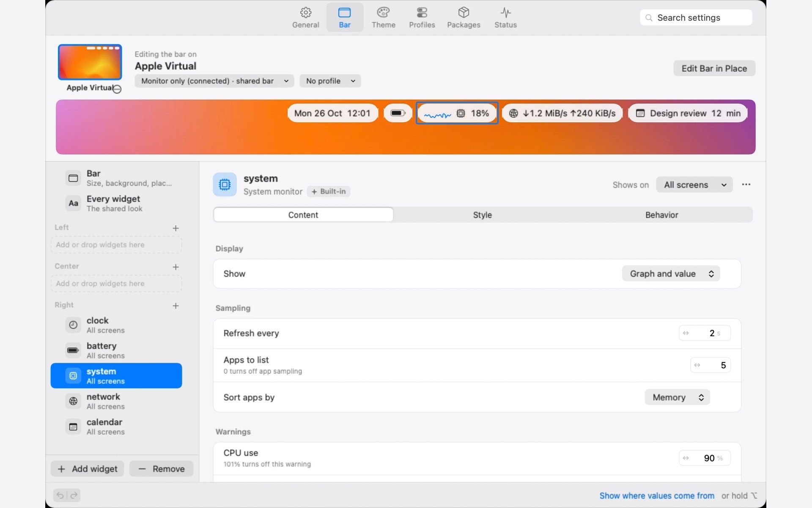This screenshot has width=812, height=508.
Task: Select the Design review calendar widget
Action: point(688,113)
